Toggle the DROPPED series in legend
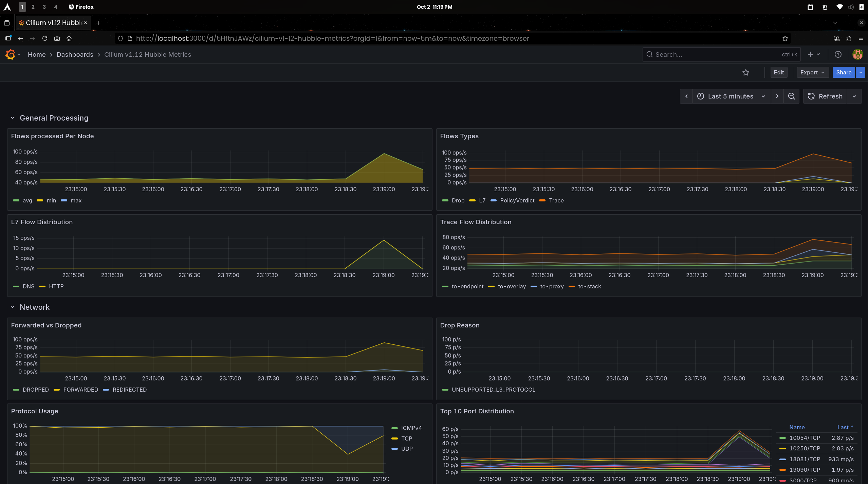Screen dimensions: 868x484 click(35, 390)
